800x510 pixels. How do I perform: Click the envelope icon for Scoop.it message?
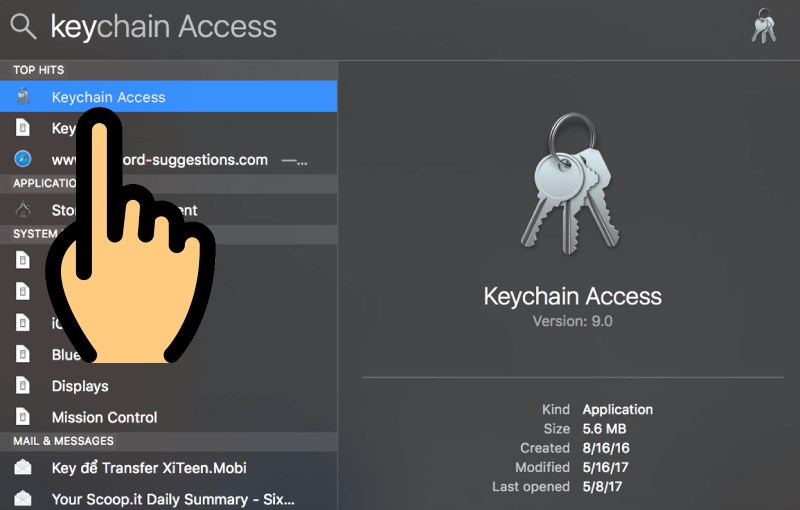23,499
